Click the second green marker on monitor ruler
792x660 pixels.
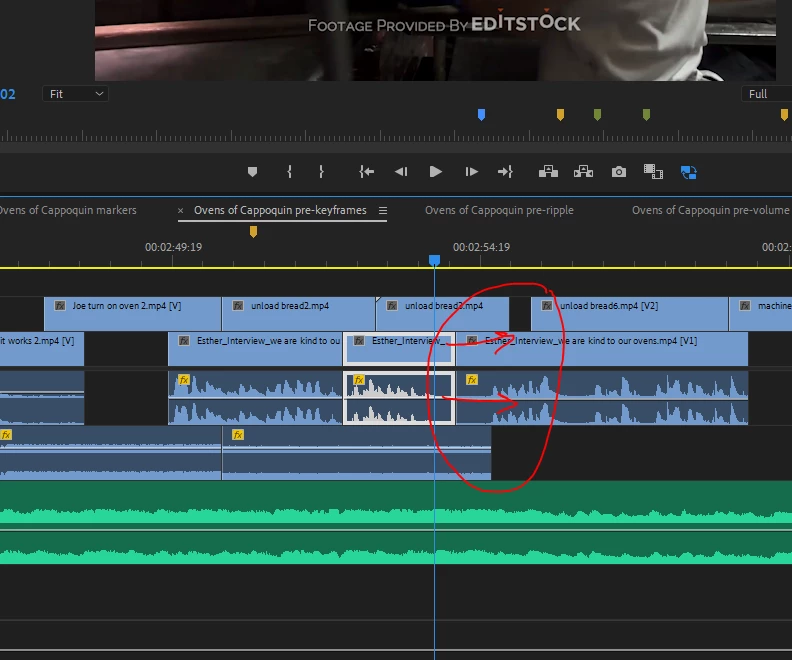click(646, 115)
